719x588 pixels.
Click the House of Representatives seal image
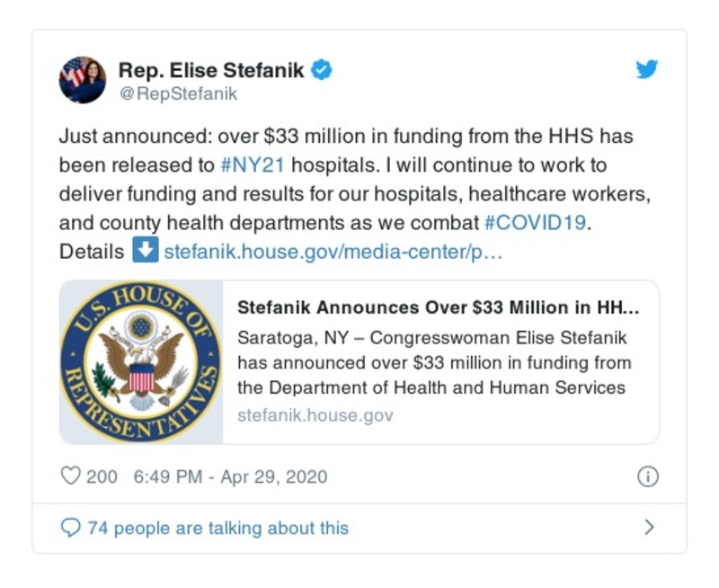click(141, 361)
